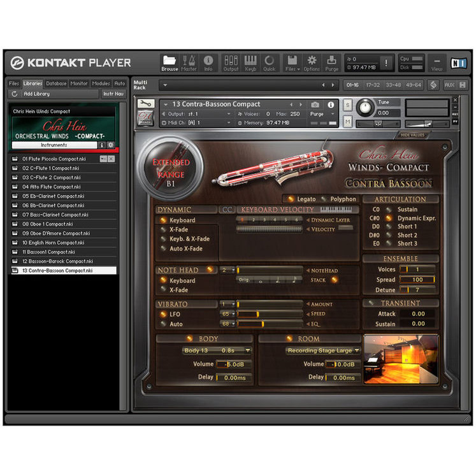Mute the instrument with M button
The height and width of the screenshot is (476, 476).
347,122
